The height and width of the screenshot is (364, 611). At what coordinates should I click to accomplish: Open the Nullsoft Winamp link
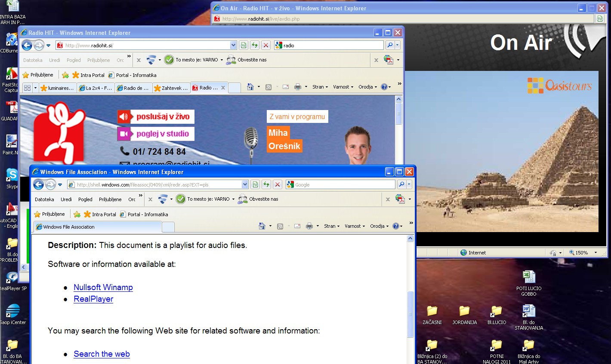point(103,288)
